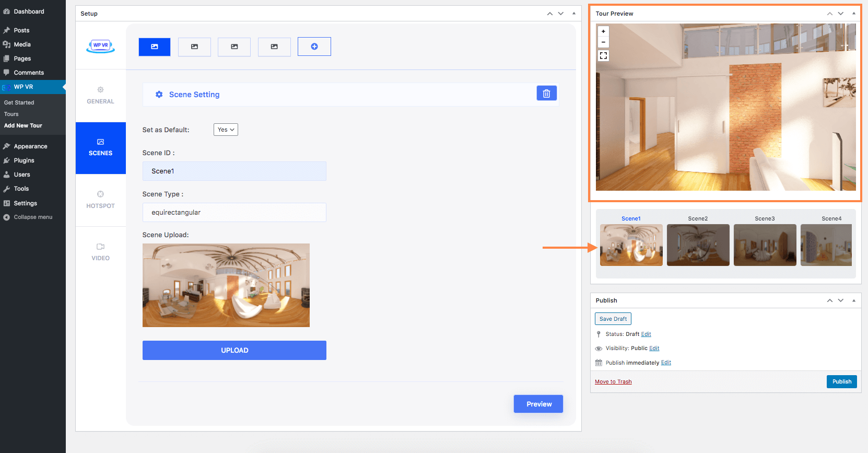Open Dashboard in sidebar

[x=33, y=11]
